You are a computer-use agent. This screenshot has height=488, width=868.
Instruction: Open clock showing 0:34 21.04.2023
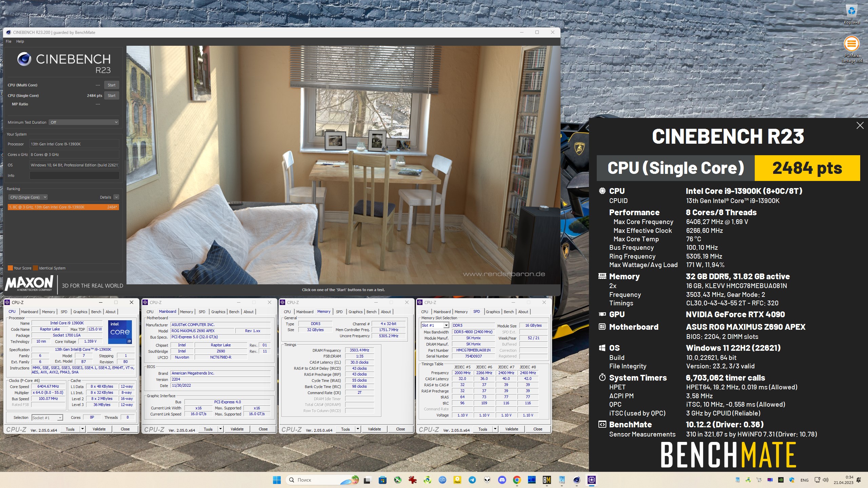pos(844,480)
